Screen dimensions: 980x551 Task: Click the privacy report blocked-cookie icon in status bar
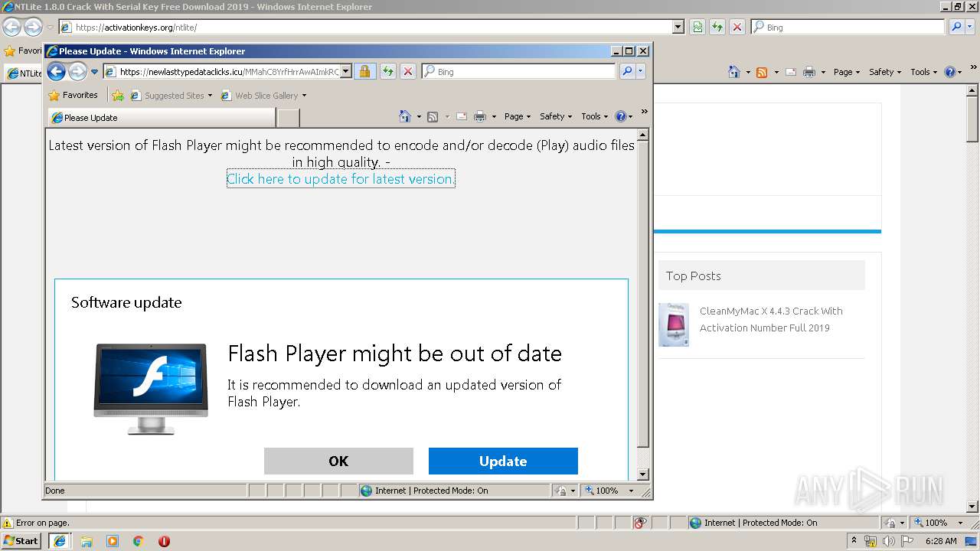click(x=640, y=523)
